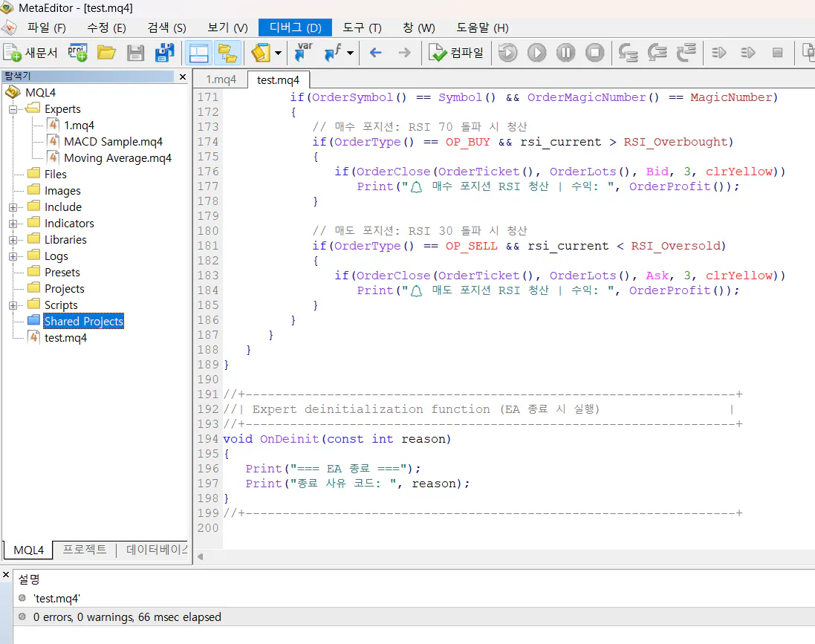Expand the Include folder in navigator
Screen dimensions: 815x644
pyautogui.click(x=13, y=207)
